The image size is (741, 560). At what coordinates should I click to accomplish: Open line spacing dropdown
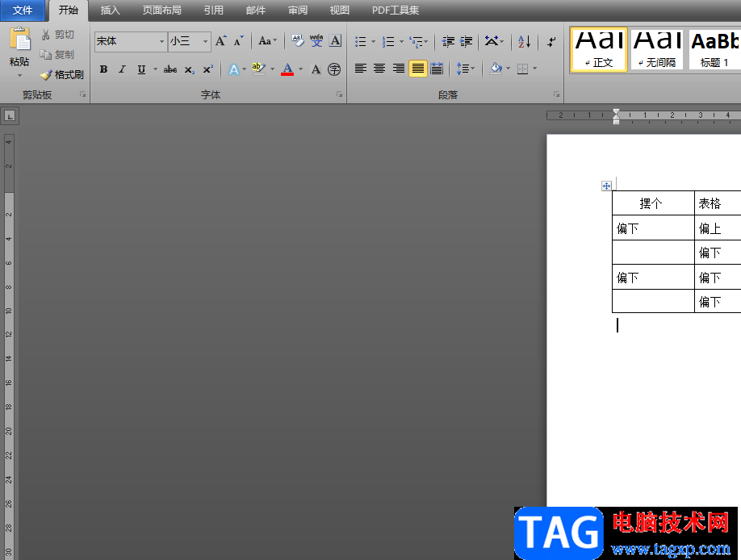pos(466,69)
